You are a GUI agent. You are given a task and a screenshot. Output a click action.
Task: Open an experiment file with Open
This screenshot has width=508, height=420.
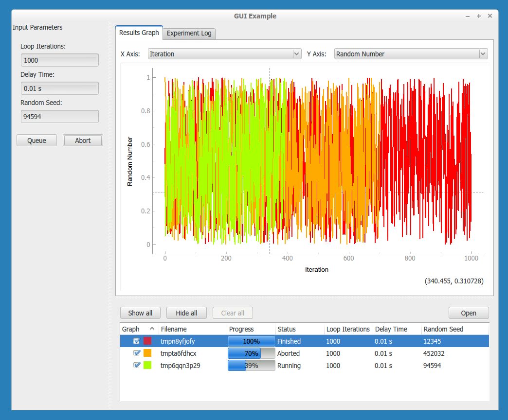coord(469,313)
